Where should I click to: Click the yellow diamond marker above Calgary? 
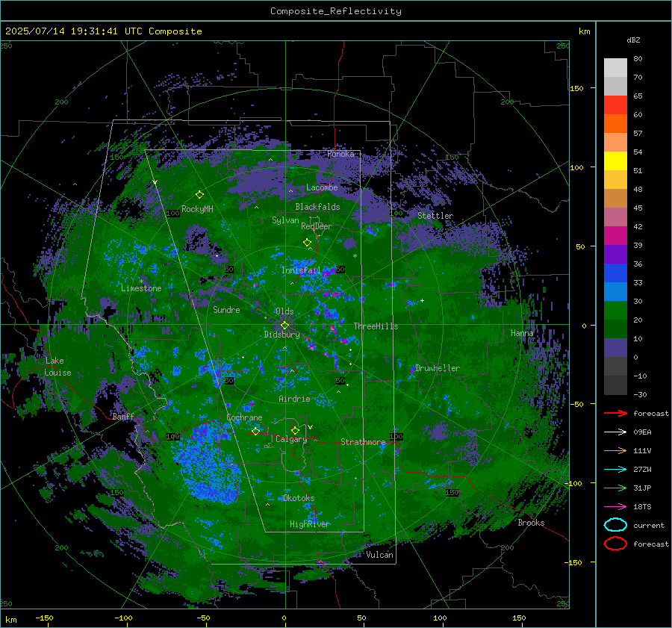click(x=295, y=430)
